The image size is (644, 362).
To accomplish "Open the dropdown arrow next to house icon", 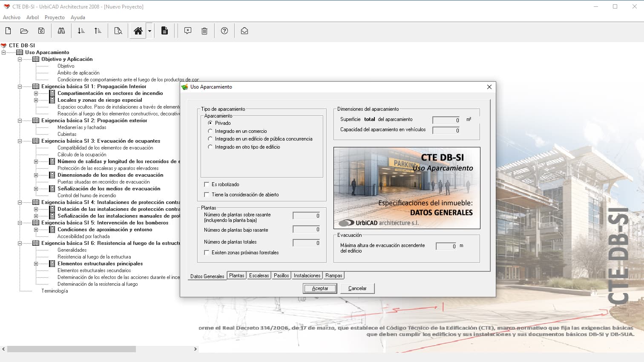I will tap(149, 31).
